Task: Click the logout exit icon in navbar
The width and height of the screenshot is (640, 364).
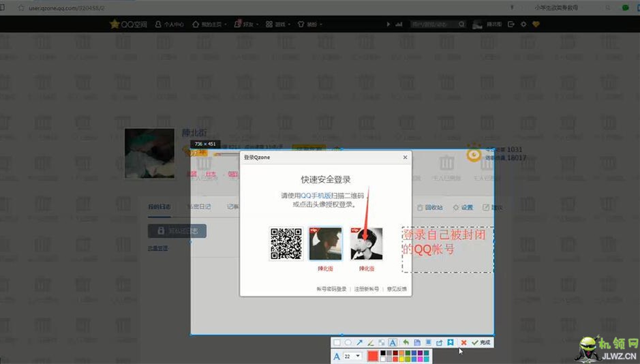Action: click(x=511, y=25)
